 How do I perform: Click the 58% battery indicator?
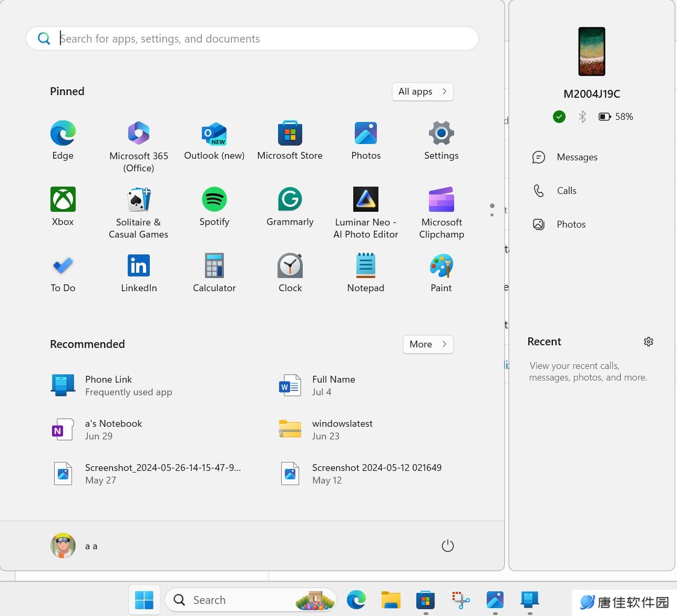coord(616,117)
